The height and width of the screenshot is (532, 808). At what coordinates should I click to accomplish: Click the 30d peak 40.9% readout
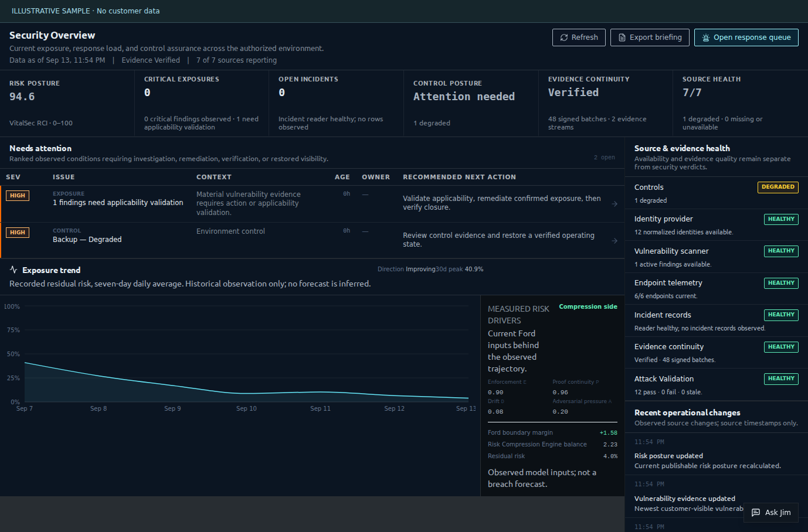coord(460,270)
